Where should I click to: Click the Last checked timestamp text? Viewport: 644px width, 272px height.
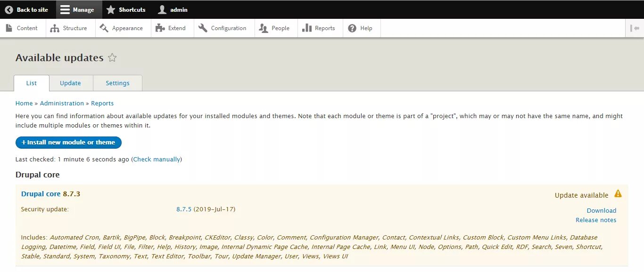point(72,160)
